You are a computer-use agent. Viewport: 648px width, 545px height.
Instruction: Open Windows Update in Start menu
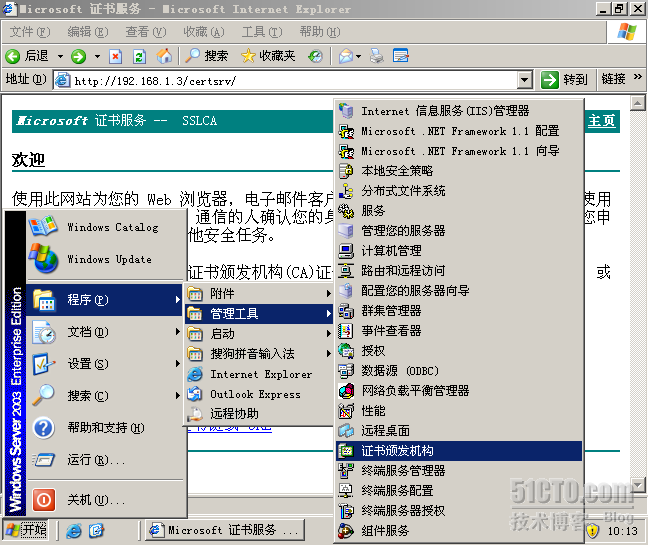tap(105, 259)
